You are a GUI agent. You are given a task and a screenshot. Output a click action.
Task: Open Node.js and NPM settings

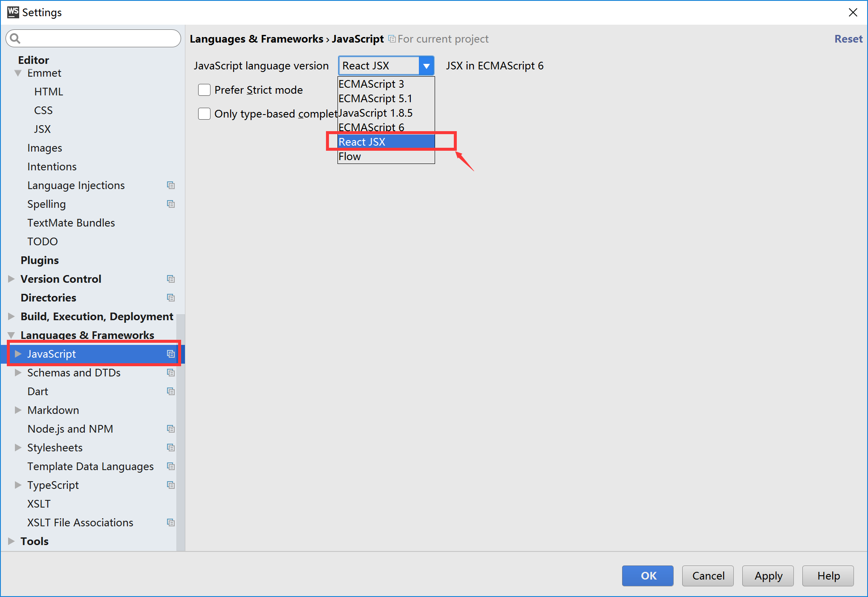coord(70,429)
